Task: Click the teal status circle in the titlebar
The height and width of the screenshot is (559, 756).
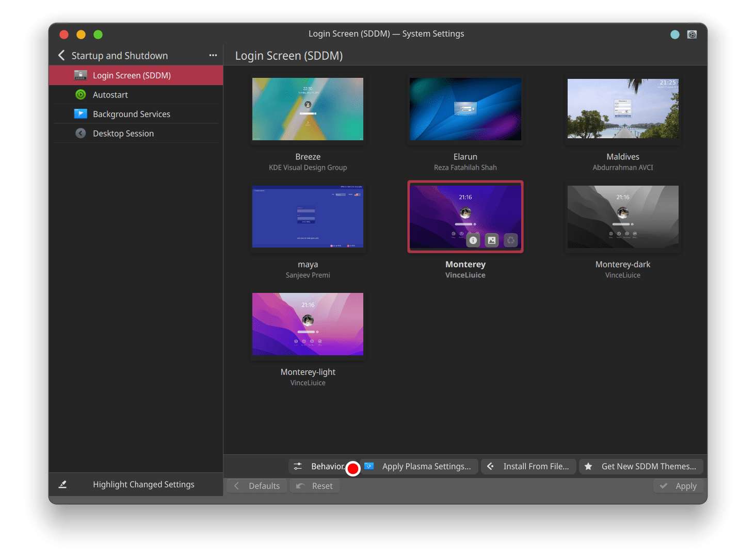Action: [674, 34]
